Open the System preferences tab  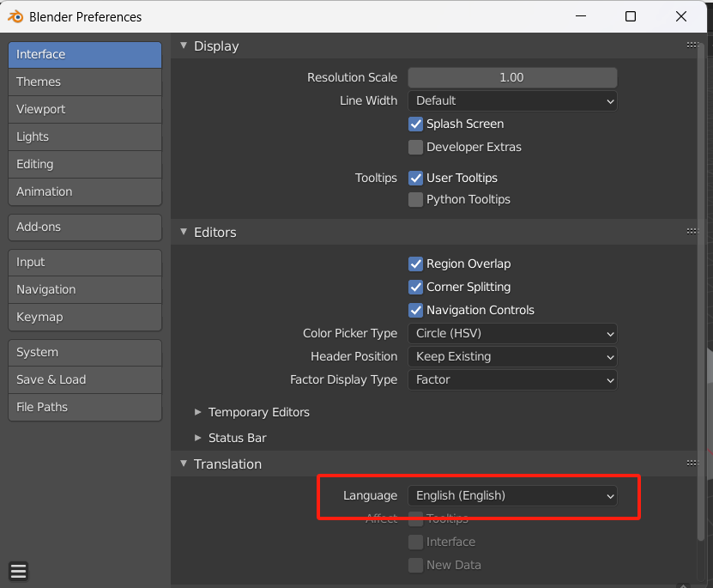(85, 353)
